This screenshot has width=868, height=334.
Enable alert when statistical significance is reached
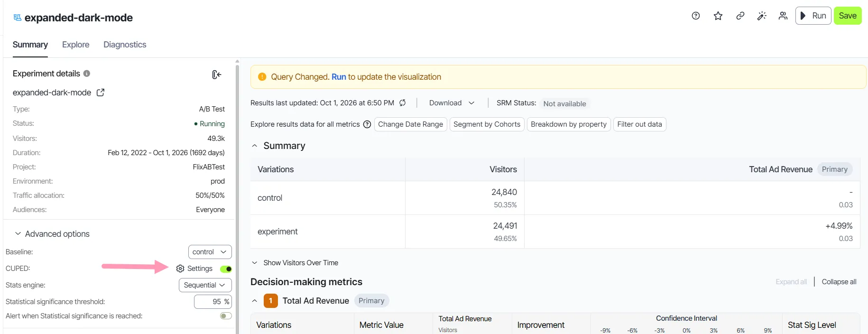(226, 316)
